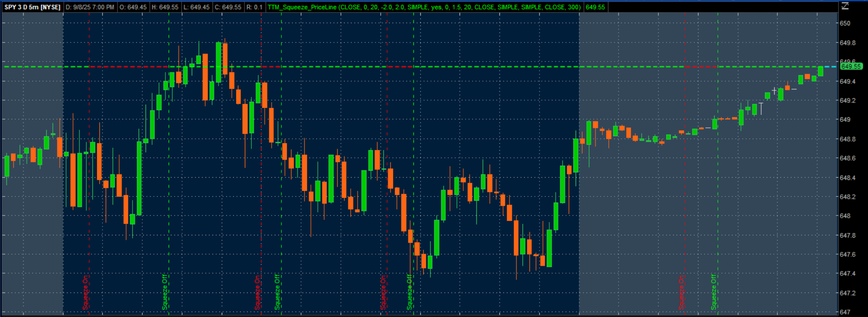Click the 648 label on the price axis
This screenshot has width=868, height=317.
point(845,216)
